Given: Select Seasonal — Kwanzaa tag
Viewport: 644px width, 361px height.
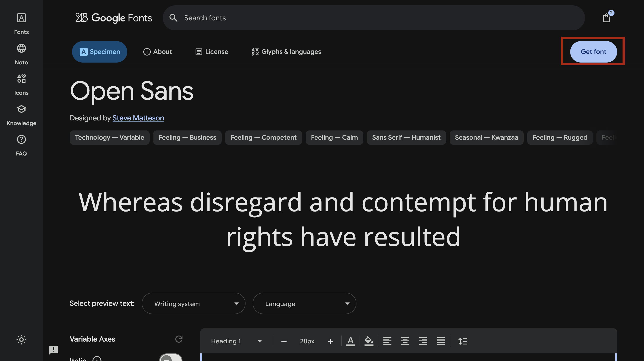Looking at the screenshot, I should pyautogui.click(x=487, y=137).
